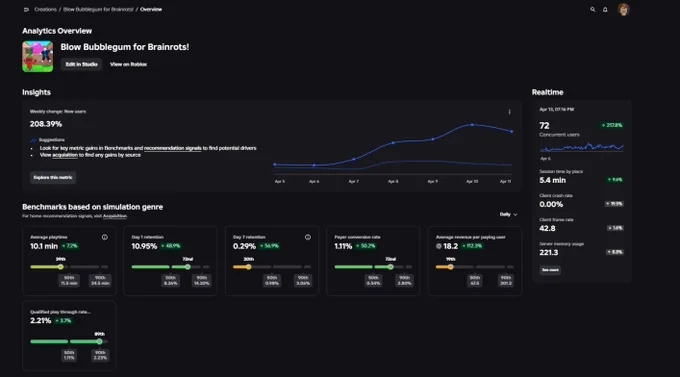Click the Day 7 retention percentile marker

(x=248, y=267)
